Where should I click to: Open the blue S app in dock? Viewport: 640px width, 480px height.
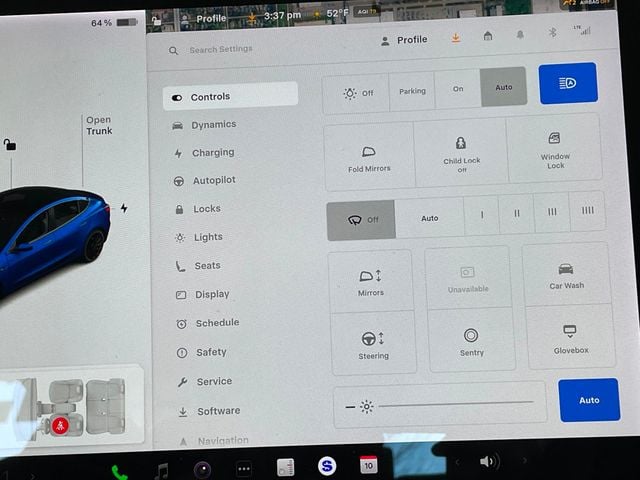327,466
